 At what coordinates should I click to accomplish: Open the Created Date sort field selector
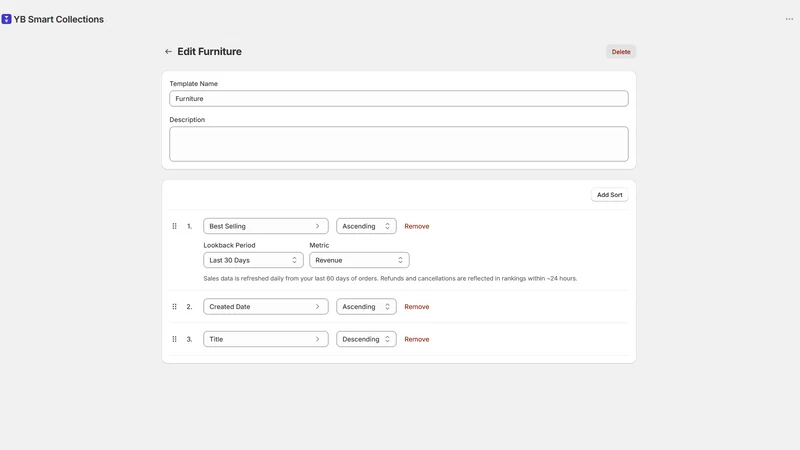(x=266, y=307)
